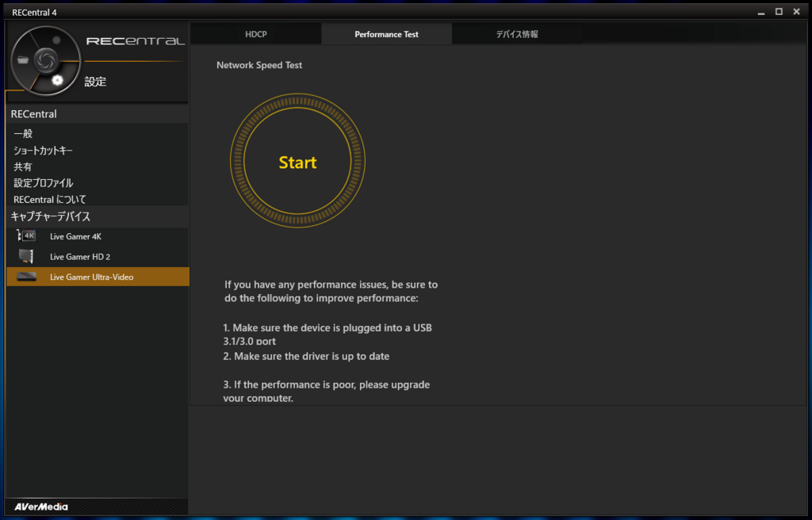Click the AVerMedia logo at bottom left
The image size is (812, 520).
coord(41,507)
